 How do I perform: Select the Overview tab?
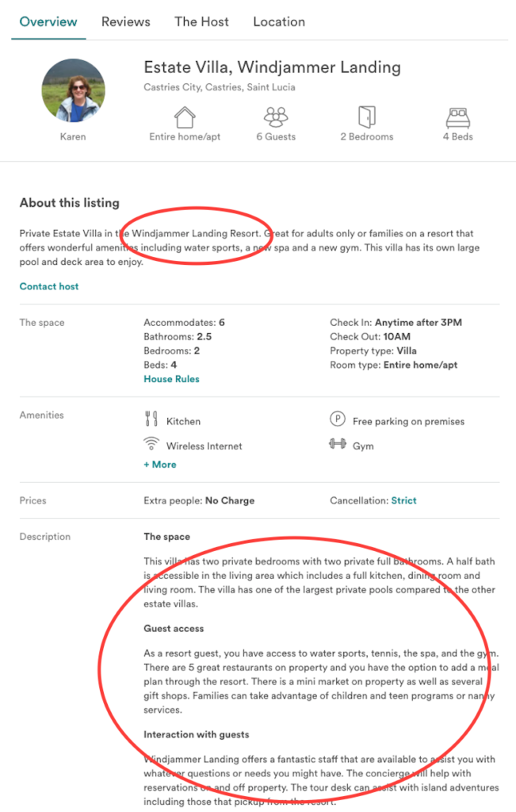[48, 21]
